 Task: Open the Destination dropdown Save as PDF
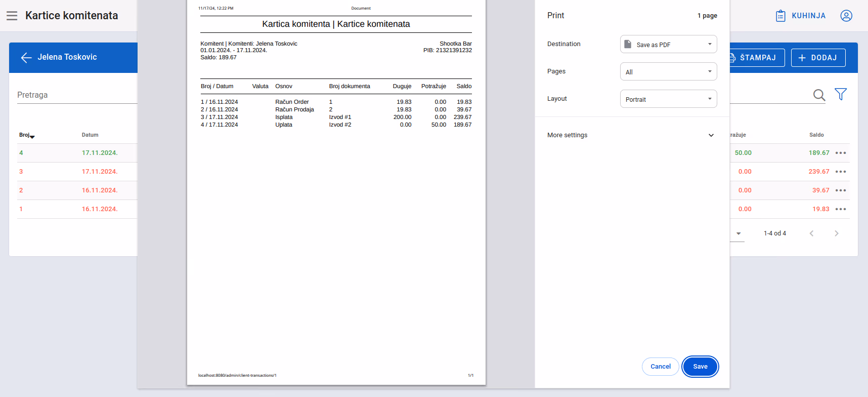[668, 44]
